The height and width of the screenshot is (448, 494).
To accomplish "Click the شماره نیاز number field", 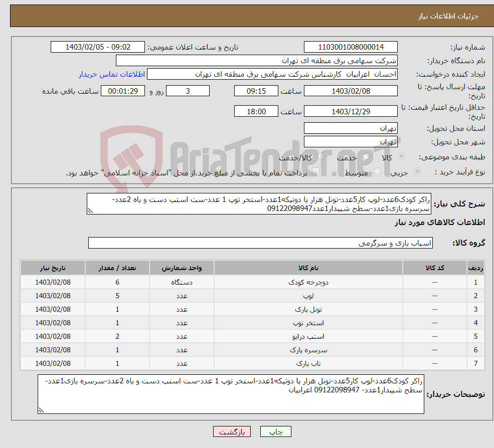I will point(351,47).
